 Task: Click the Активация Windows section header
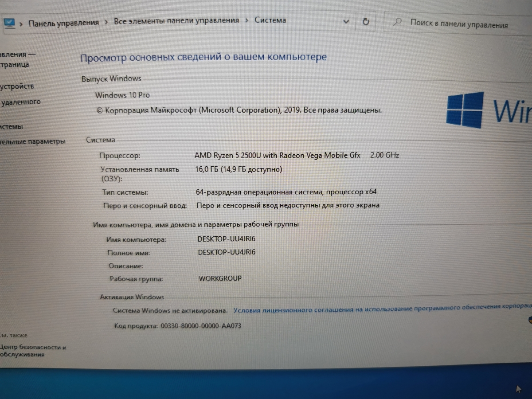[132, 297]
